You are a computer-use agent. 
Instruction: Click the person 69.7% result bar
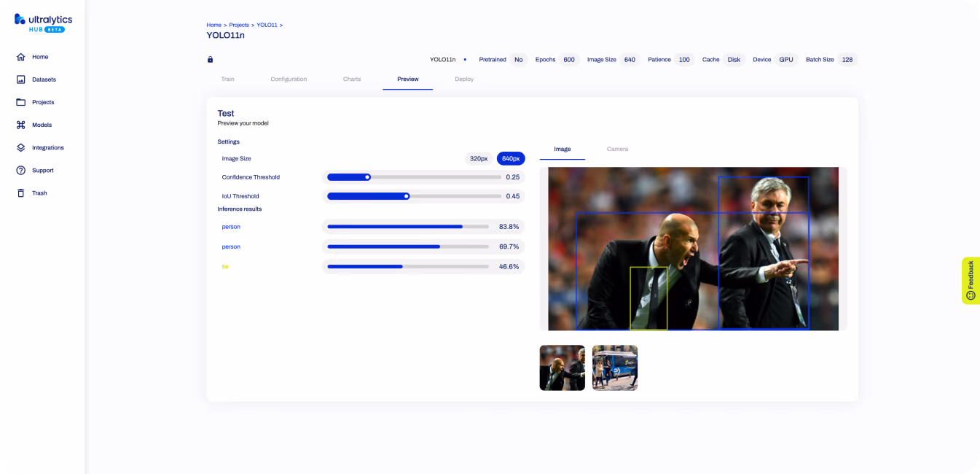[408, 246]
